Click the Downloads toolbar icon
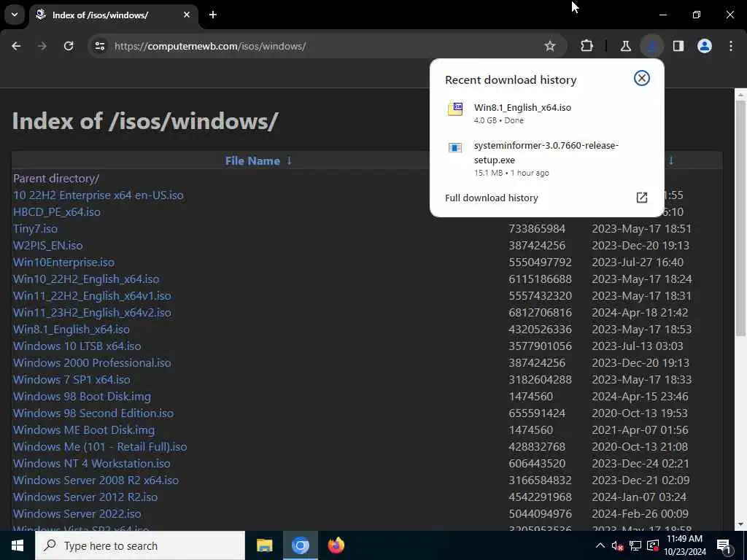Viewport: 747px width, 560px height. point(651,46)
